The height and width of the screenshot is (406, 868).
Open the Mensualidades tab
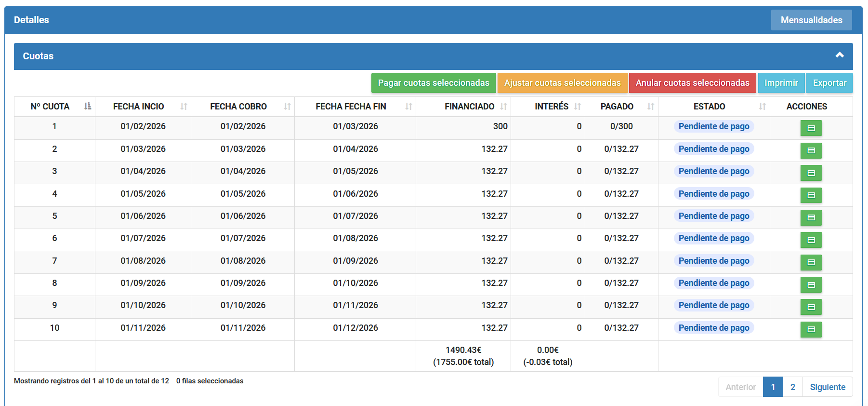(x=811, y=20)
